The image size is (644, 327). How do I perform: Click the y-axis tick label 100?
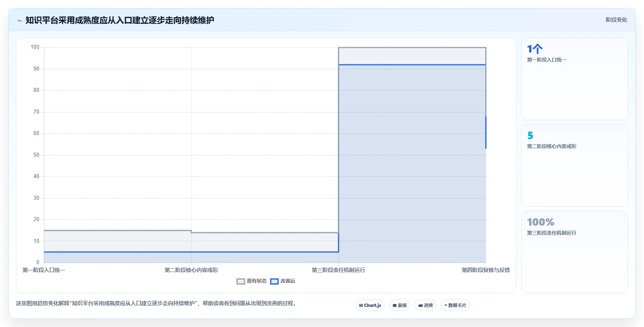(35, 47)
